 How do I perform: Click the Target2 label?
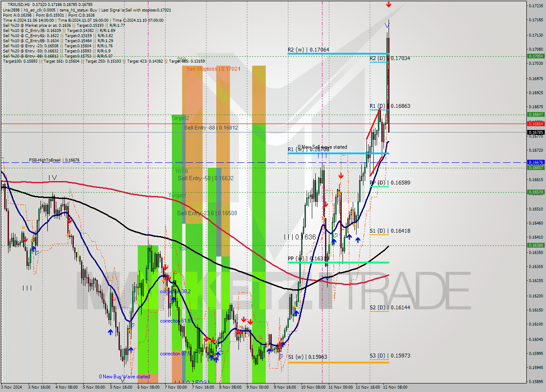tap(180, 118)
